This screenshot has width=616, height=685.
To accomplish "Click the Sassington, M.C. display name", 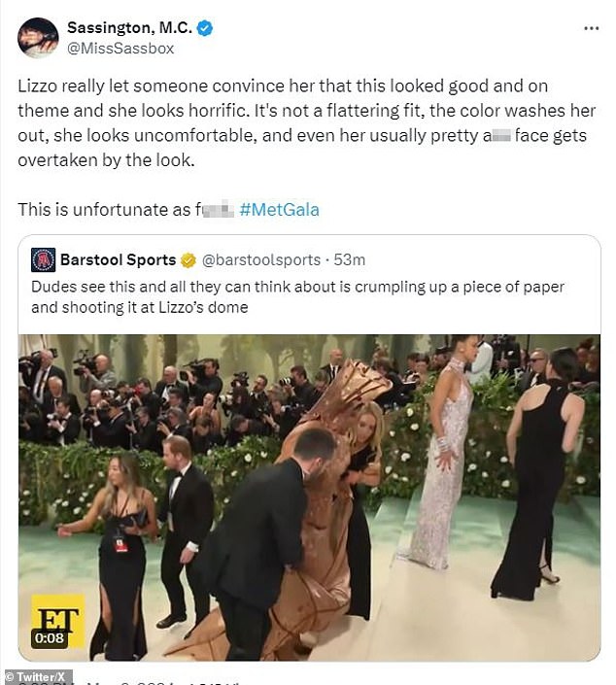I will (130, 28).
